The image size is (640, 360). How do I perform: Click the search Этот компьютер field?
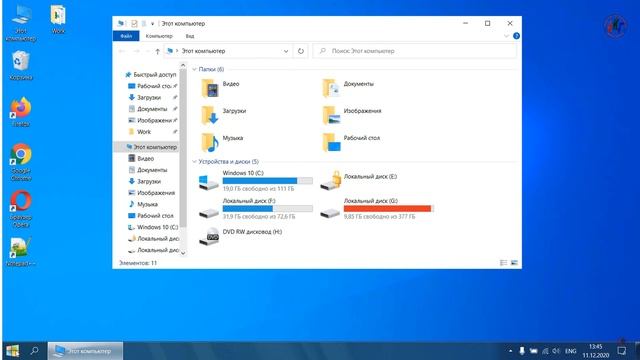(414, 51)
